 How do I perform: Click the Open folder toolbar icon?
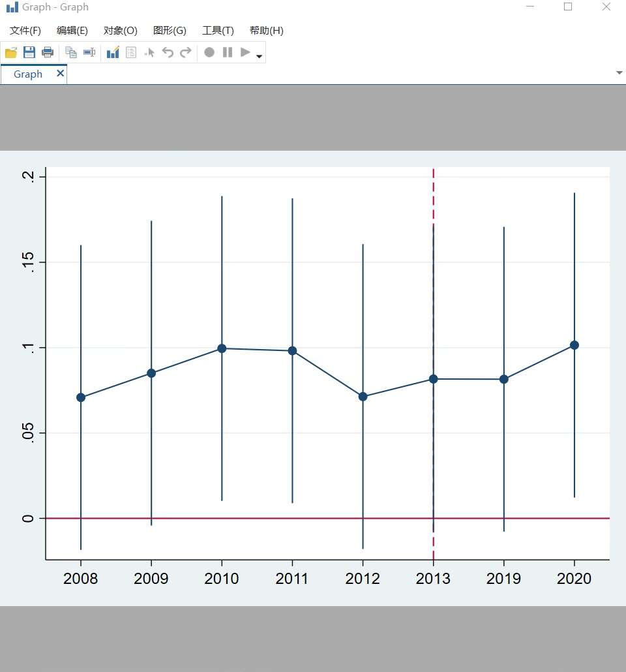[11, 52]
